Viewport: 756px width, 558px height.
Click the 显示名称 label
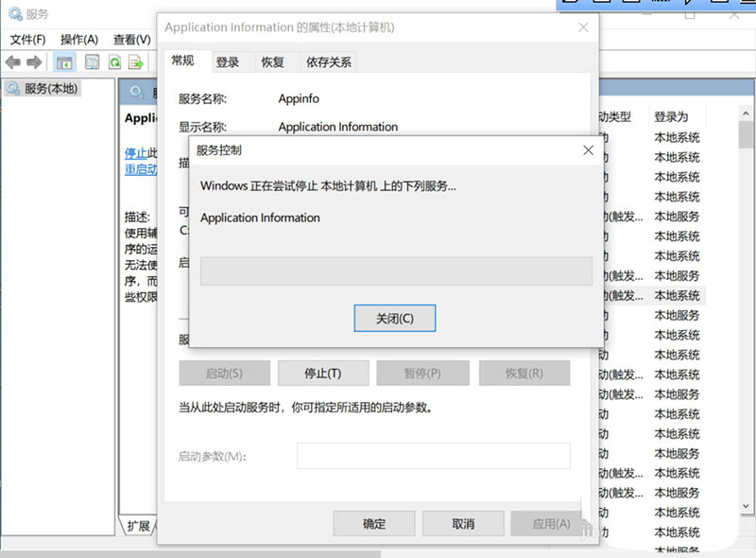pyautogui.click(x=202, y=127)
